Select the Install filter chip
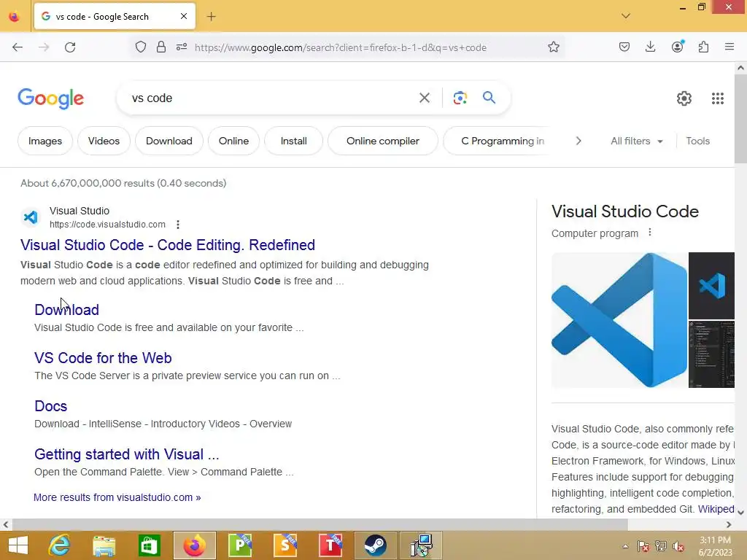Screen dimensions: 747x560 tap(293, 141)
